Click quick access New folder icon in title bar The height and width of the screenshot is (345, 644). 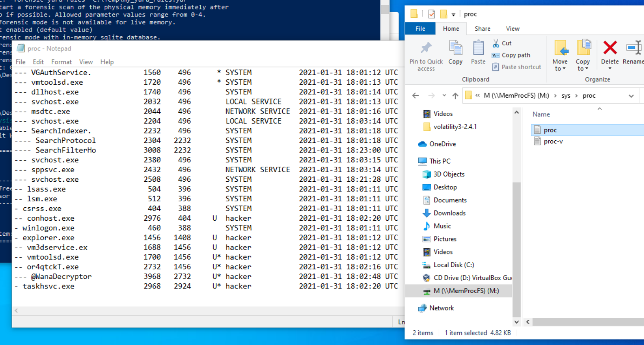pos(443,14)
